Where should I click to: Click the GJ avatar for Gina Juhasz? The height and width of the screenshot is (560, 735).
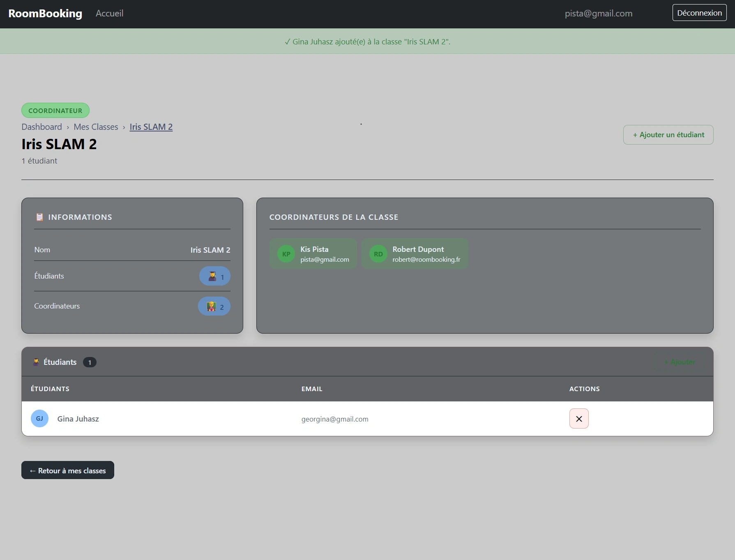(x=39, y=419)
